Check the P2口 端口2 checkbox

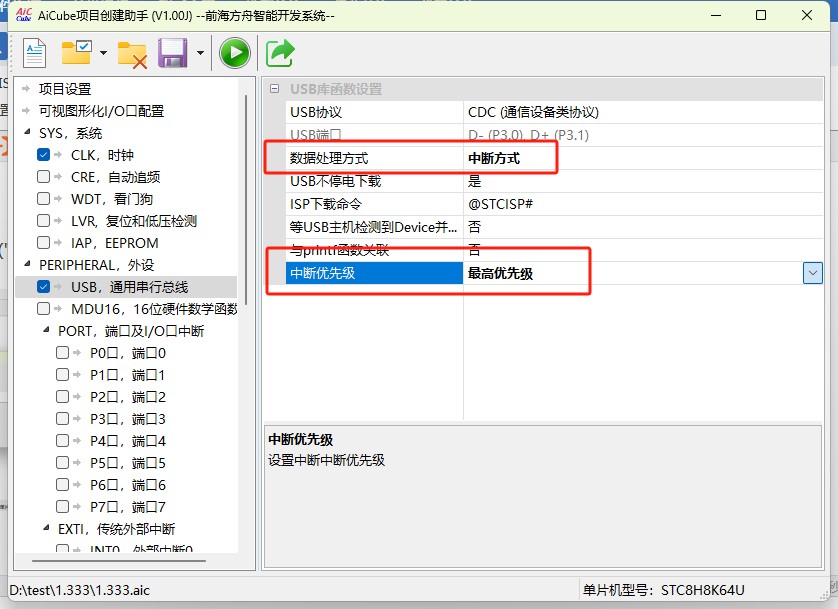tap(63, 396)
